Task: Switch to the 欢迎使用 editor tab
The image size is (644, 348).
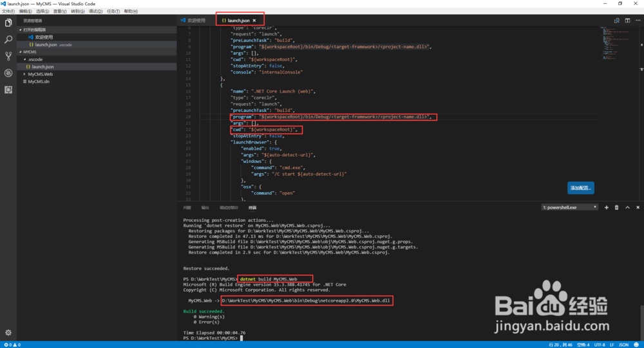Action: point(193,21)
